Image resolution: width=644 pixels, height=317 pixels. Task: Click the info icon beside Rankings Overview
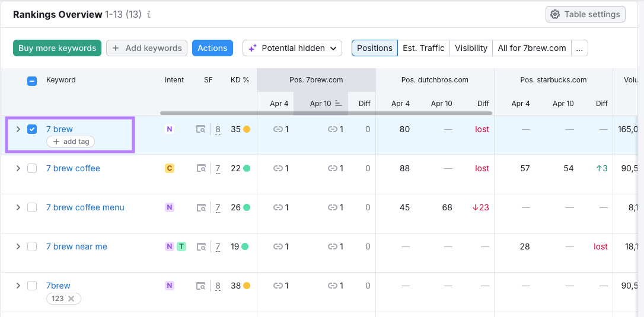click(149, 15)
